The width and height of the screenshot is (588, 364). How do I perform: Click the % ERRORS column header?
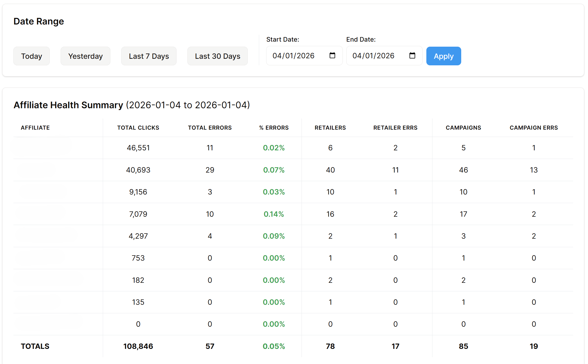click(x=274, y=128)
